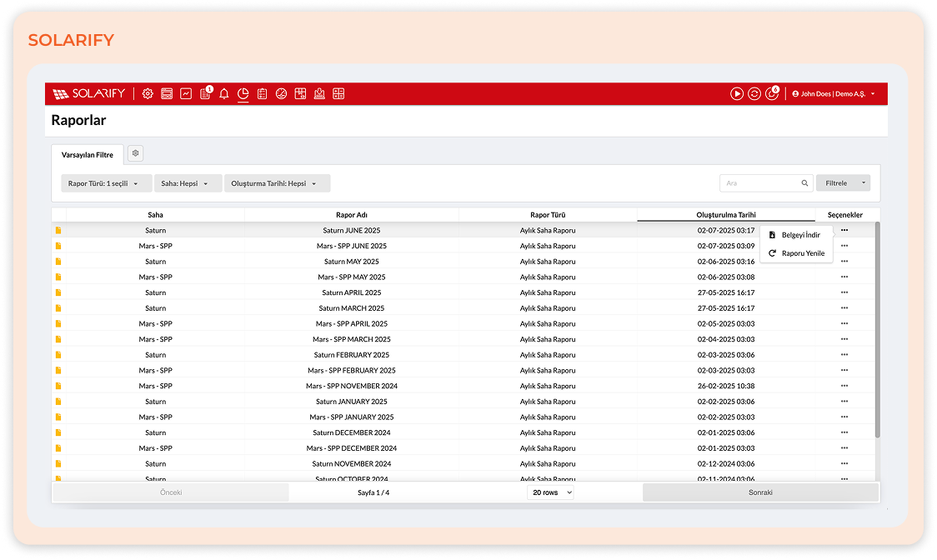
Task: Check notifications via the bell icon
Action: pos(223,93)
